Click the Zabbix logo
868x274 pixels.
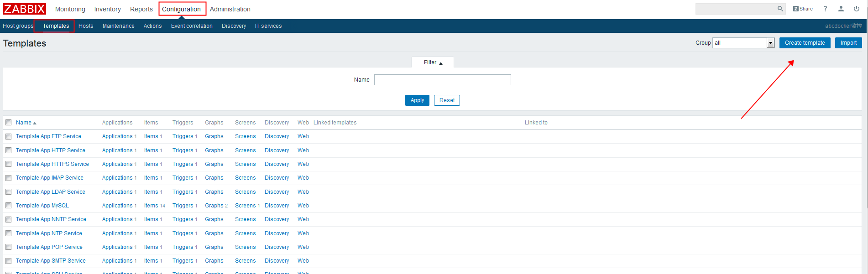click(24, 9)
